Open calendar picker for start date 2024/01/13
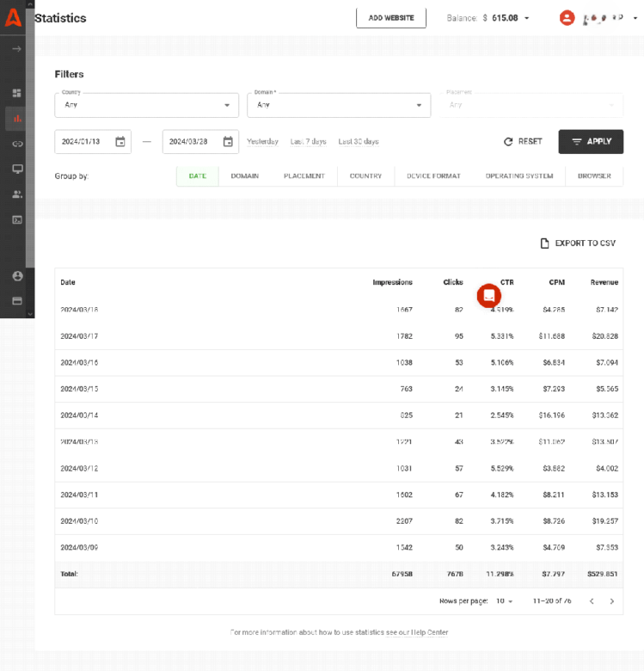The image size is (644, 671). click(x=120, y=142)
